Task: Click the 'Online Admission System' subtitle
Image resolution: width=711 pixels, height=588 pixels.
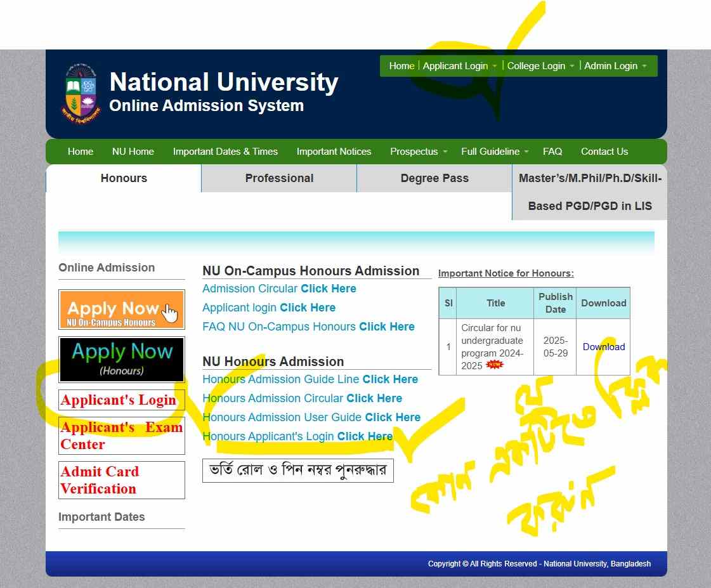Action: [206, 106]
